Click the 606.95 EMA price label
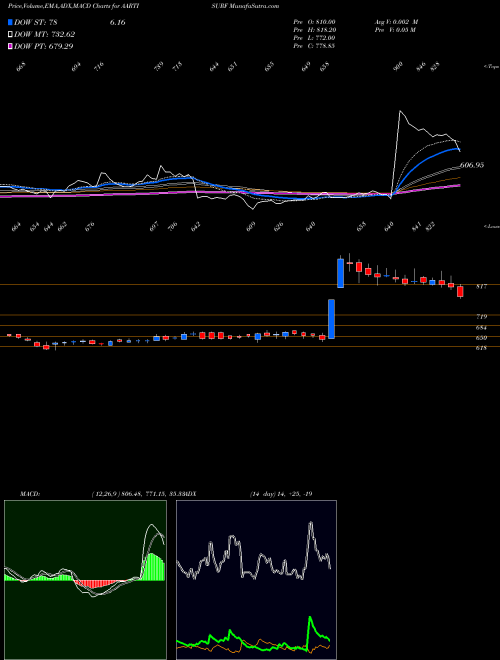500x660 pixels. (472, 165)
